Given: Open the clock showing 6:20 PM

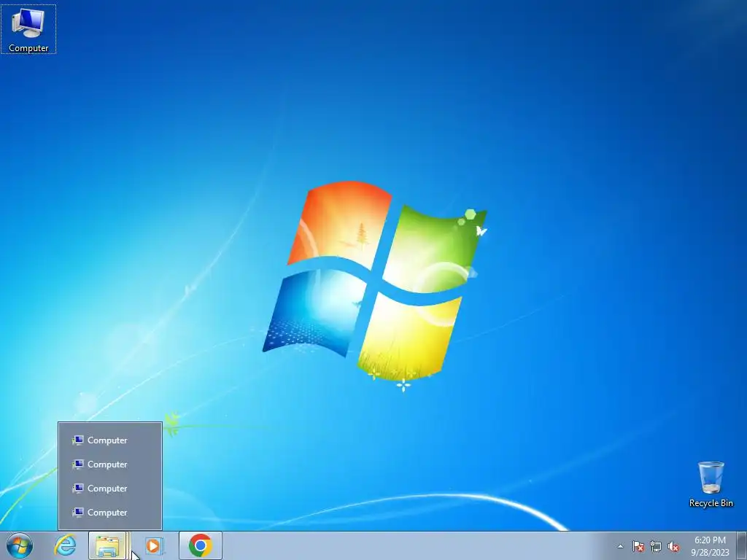Looking at the screenshot, I should (710, 546).
